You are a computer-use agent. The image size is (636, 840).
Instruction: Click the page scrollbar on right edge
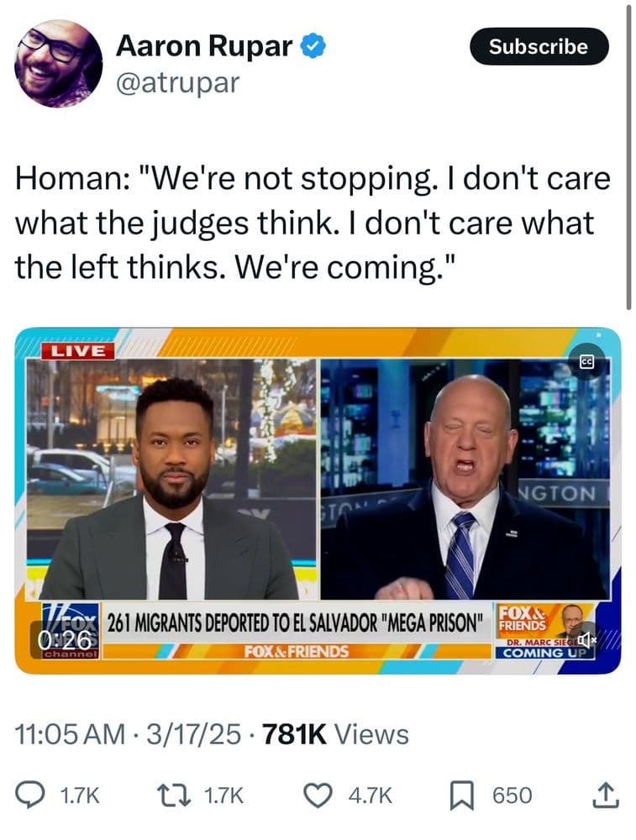[x=628, y=155]
